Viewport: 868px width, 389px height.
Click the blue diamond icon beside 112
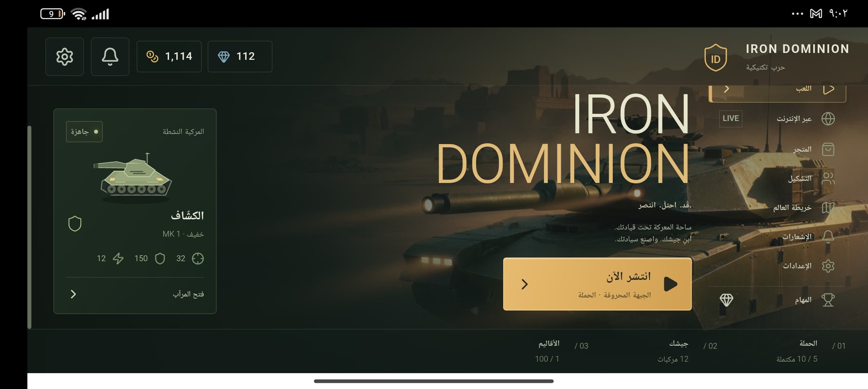tap(223, 57)
